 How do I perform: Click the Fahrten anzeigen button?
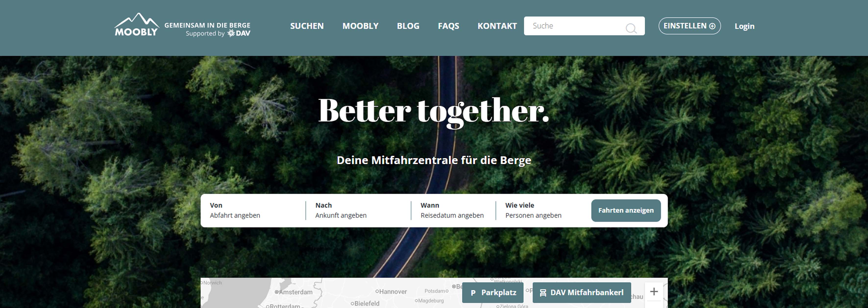[626, 211]
